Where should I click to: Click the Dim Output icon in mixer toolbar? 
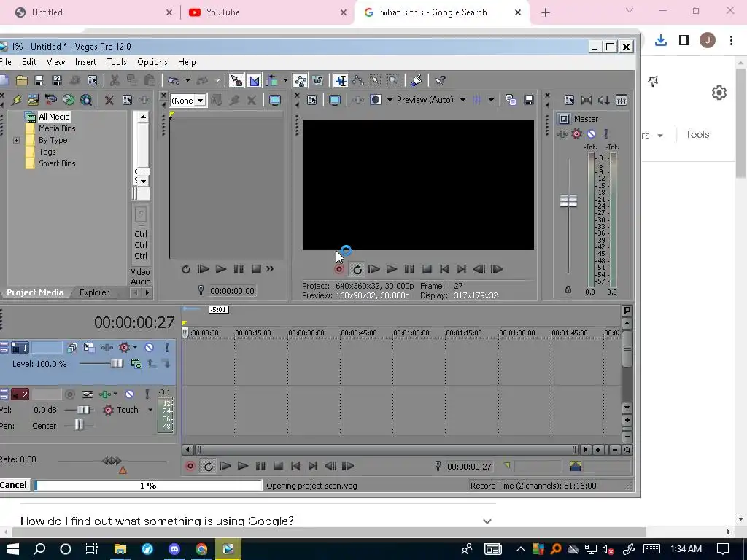pos(603,100)
